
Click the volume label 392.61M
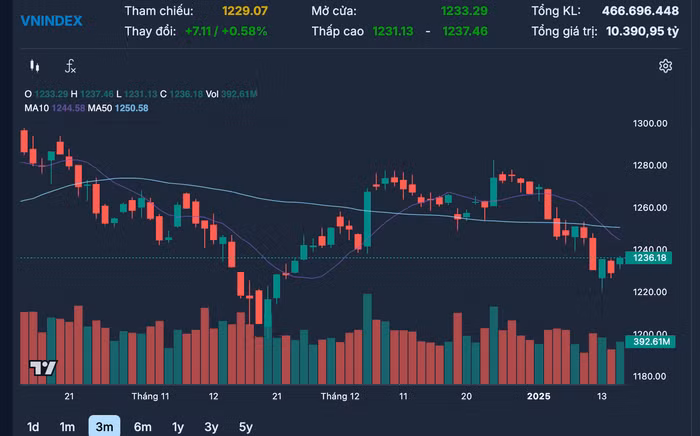click(650, 342)
